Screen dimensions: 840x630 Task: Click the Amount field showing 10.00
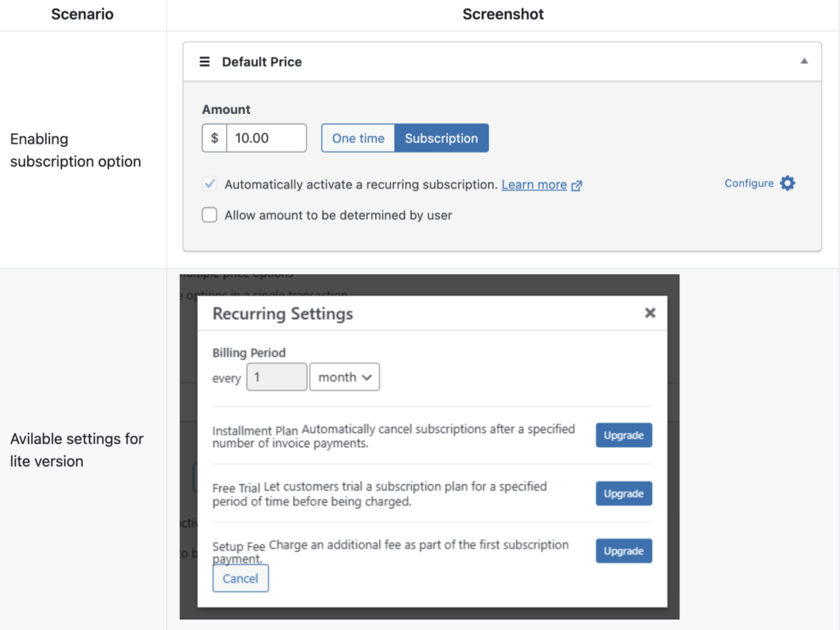coord(266,138)
